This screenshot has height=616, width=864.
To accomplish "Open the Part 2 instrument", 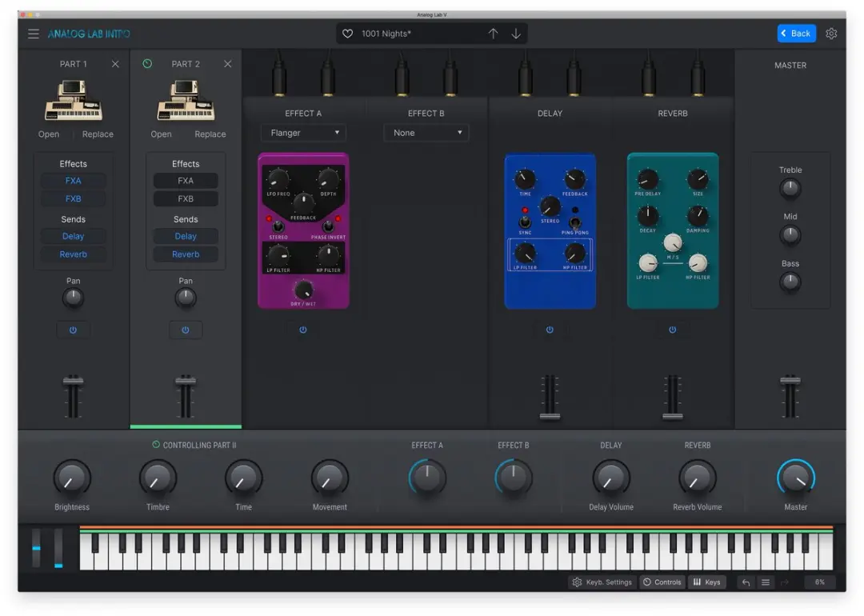I will (x=161, y=134).
